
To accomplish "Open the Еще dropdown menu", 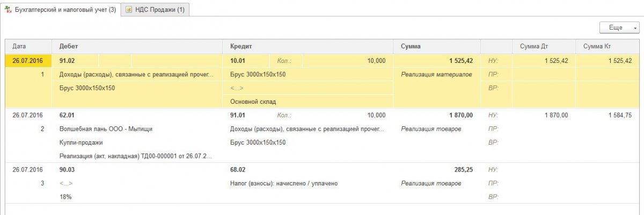I will (x=619, y=27).
